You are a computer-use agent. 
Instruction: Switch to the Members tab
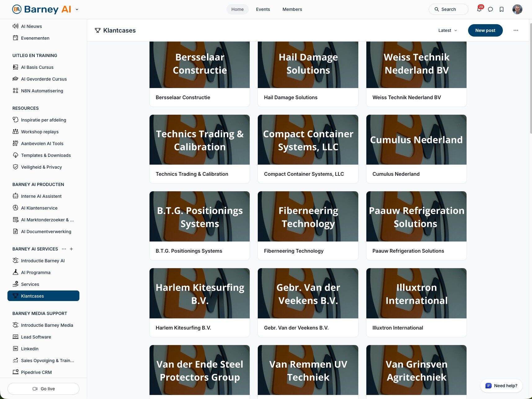coord(292,9)
